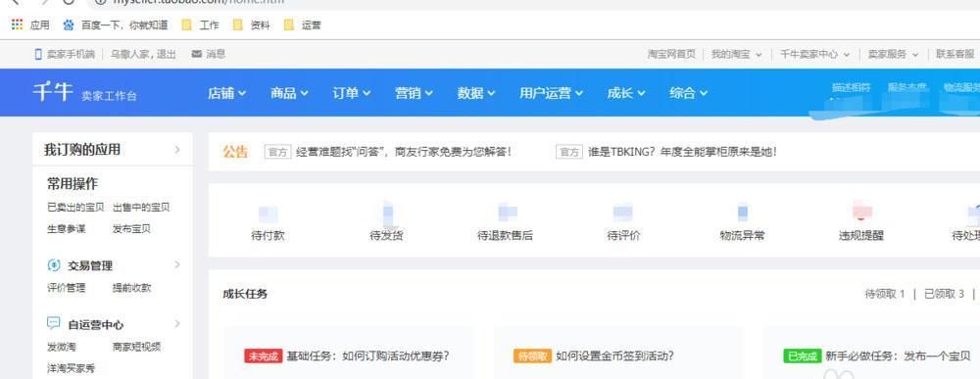
Task: Click the 成长任务 heading
Action: point(245,294)
